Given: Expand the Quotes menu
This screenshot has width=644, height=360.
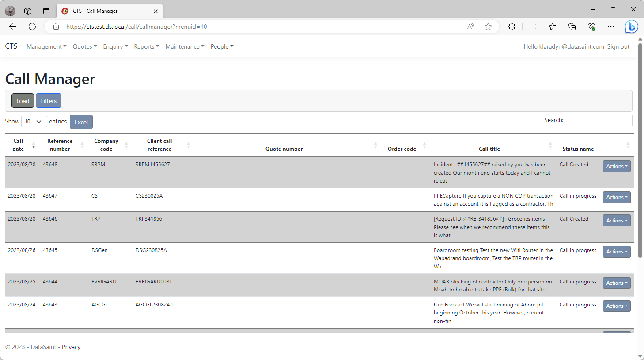Looking at the screenshot, I should [85, 46].
